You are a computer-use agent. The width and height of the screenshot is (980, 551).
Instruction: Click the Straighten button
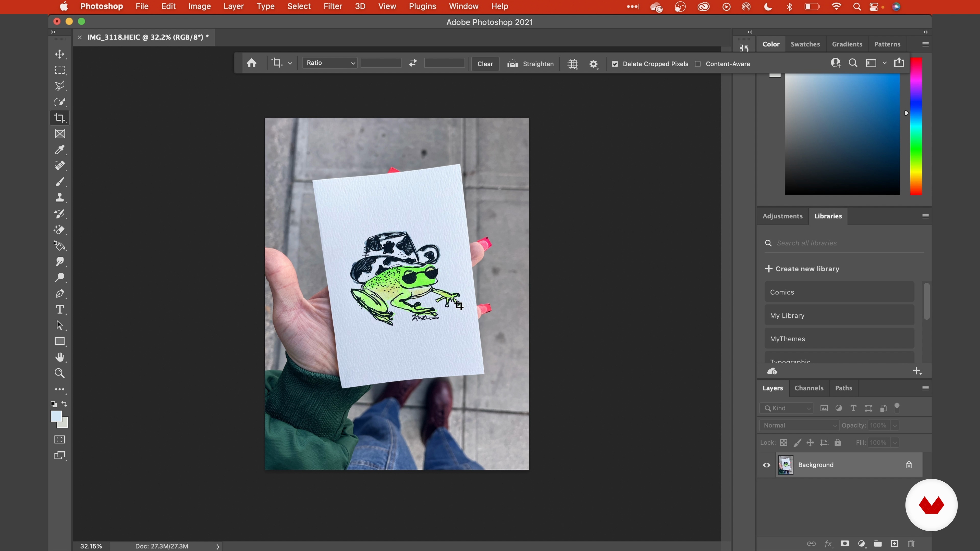[530, 64]
